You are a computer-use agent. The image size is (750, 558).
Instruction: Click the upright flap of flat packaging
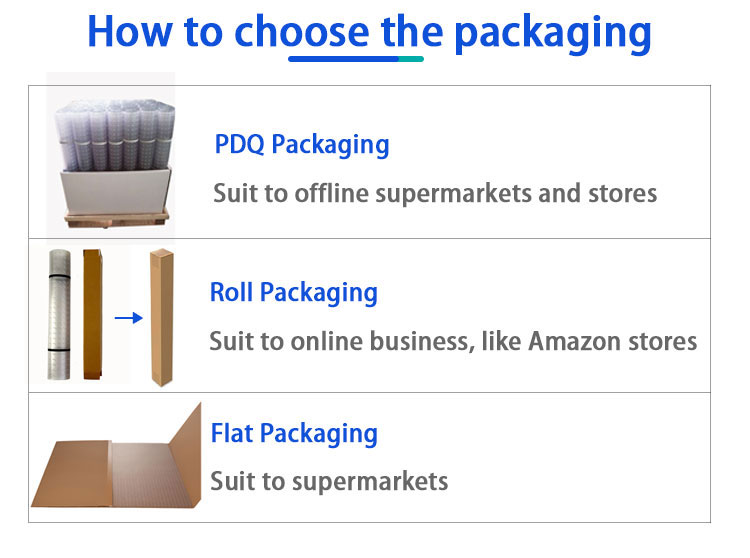pos(186,452)
